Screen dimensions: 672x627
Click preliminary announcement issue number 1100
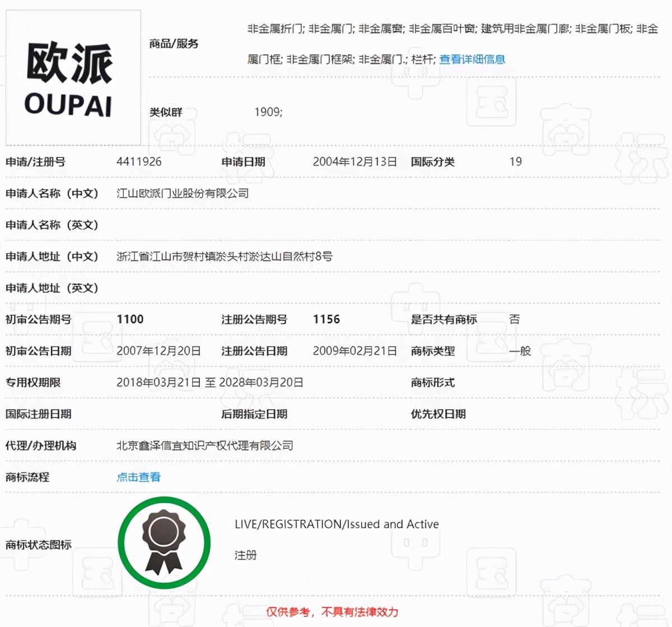[130, 319]
